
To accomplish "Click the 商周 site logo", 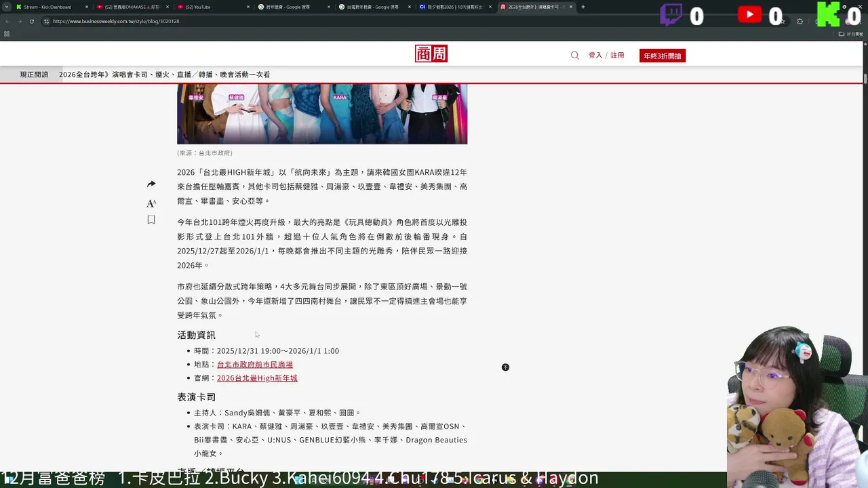I will point(431,54).
